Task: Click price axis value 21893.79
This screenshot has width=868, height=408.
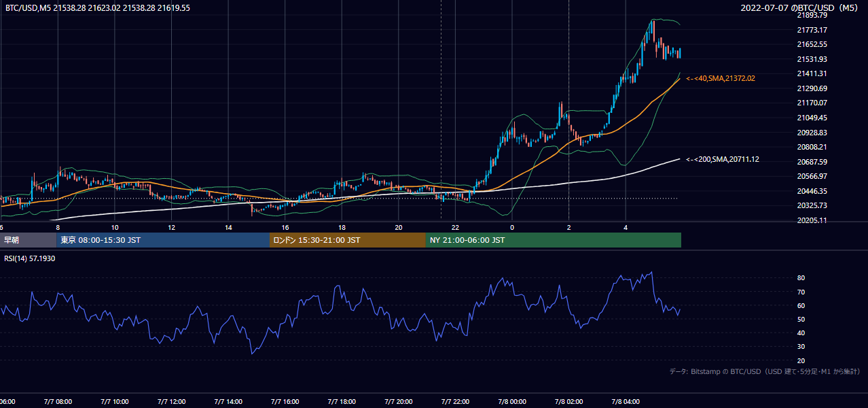Action: (812, 15)
